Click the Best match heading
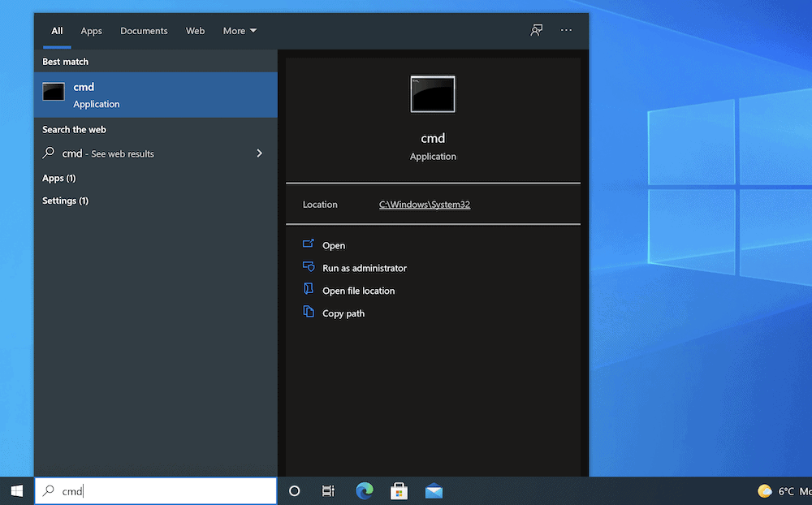This screenshot has width=812, height=505. (x=65, y=62)
